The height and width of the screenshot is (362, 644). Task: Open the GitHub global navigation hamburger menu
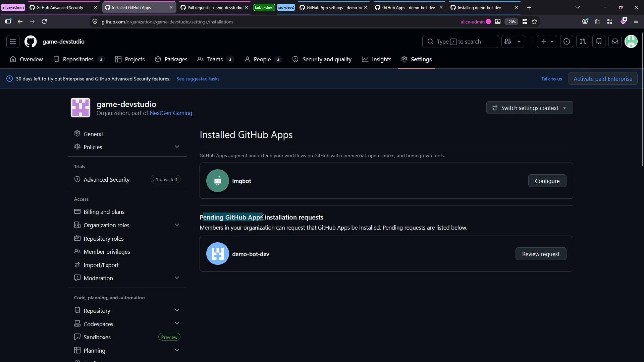coord(13,42)
